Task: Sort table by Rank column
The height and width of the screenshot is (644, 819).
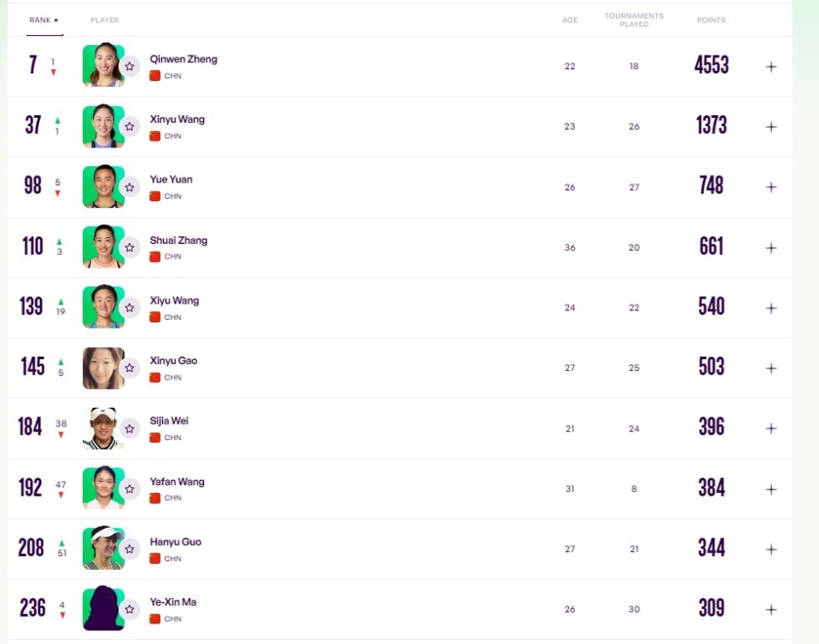Action: click(x=44, y=20)
